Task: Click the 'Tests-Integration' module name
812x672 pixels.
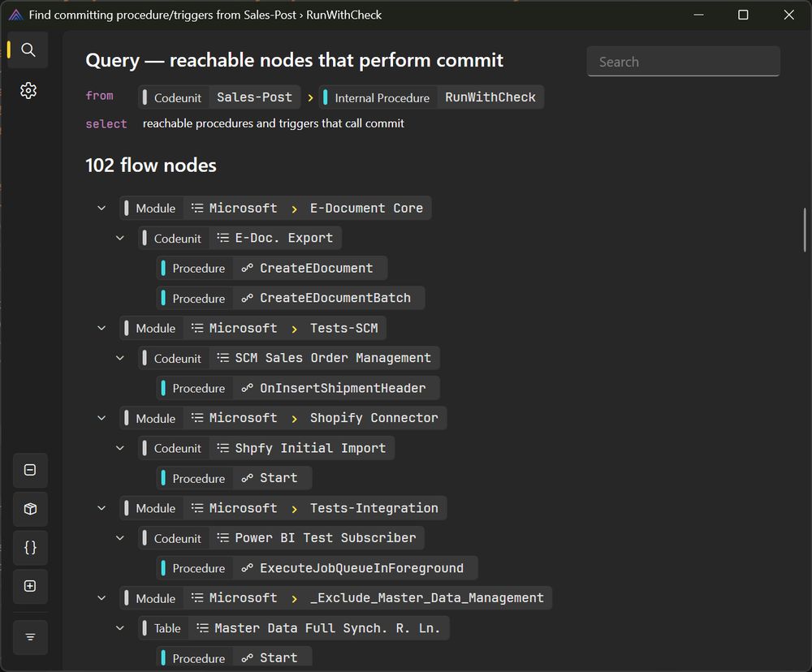Action: (374, 508)
